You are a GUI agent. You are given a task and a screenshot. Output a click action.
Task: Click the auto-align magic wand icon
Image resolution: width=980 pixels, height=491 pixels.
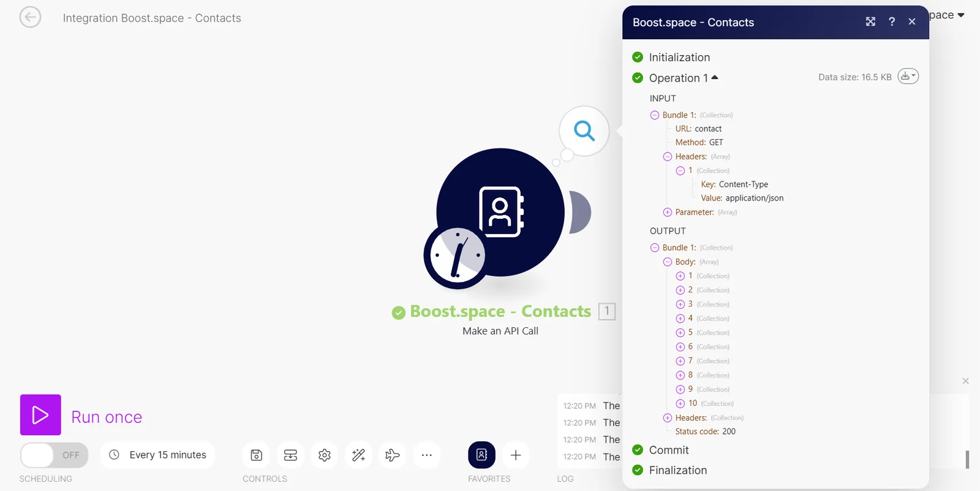point(359,455)
